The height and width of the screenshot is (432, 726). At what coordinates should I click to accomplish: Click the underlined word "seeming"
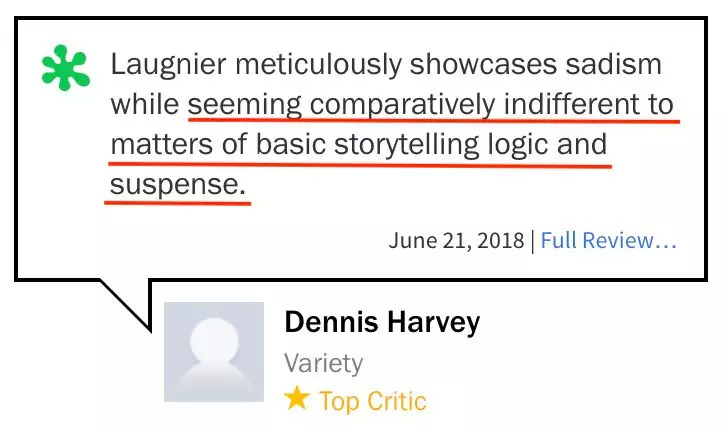click(x=244, y=104)
